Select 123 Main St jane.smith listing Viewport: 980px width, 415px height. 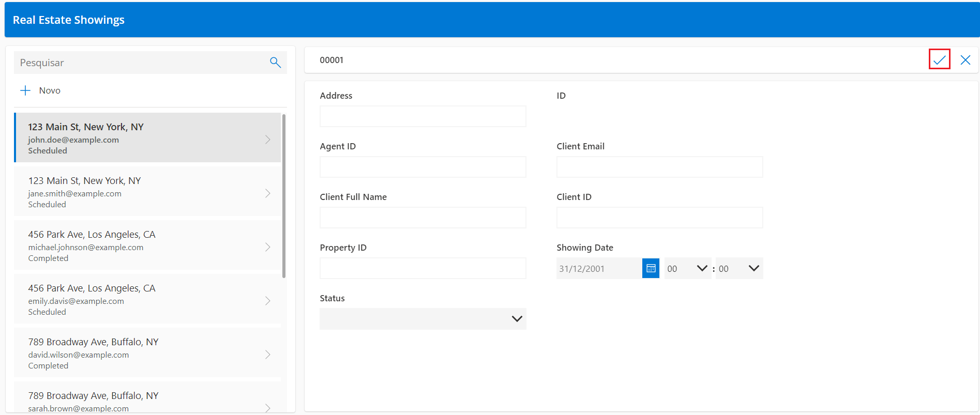pyautogui.click(x=147, y=191)
